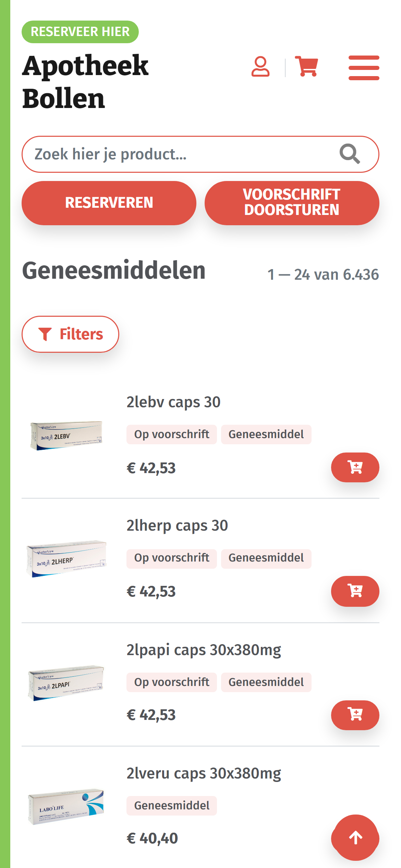
Task: Click the RESERVEREN button
Action: (109, 203)
